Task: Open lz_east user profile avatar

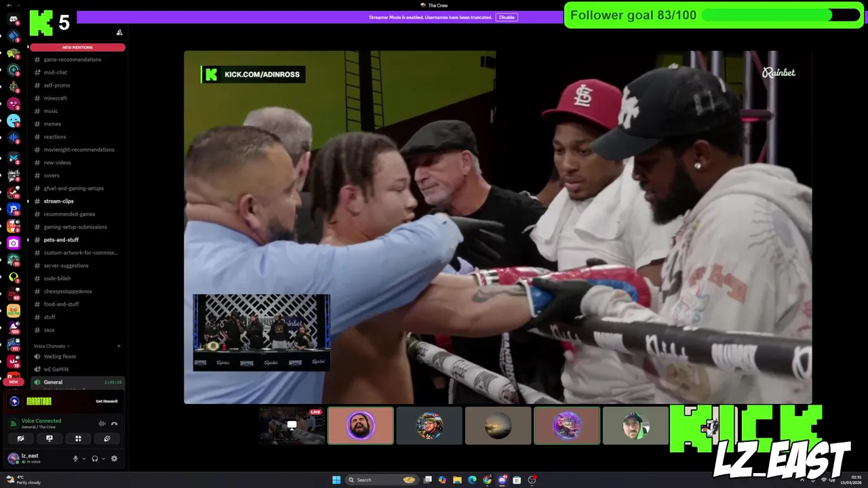Action: [x=14, y=459]
